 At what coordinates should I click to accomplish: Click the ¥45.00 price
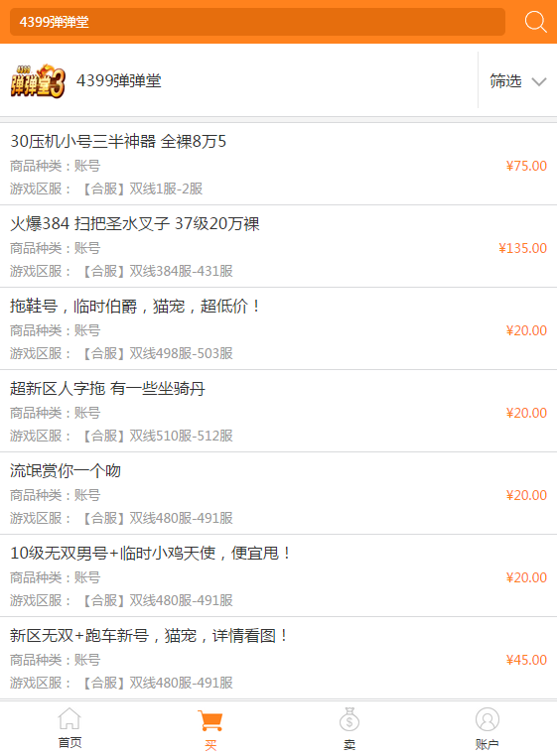[526, 660]
